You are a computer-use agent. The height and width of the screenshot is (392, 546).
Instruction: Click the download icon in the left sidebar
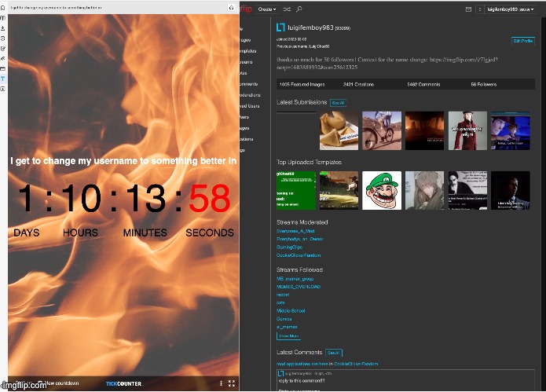coord(3,28)
